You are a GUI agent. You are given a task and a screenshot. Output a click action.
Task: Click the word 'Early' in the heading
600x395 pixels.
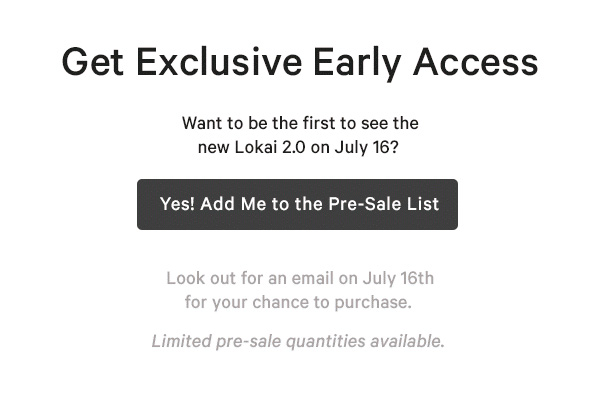(357, 64)
